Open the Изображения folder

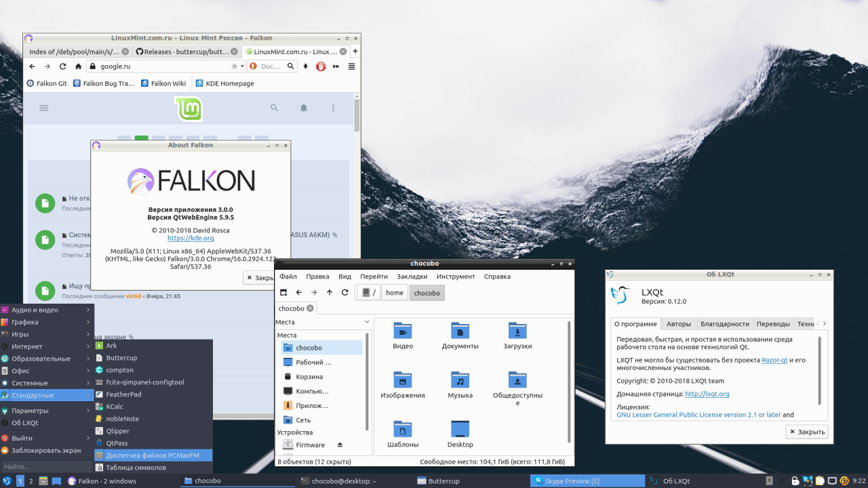tap(403, 385)
